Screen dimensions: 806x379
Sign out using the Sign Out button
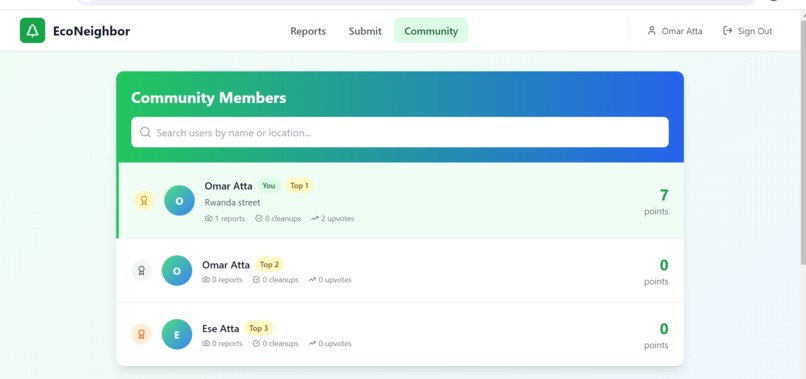[x=747, y=31]
